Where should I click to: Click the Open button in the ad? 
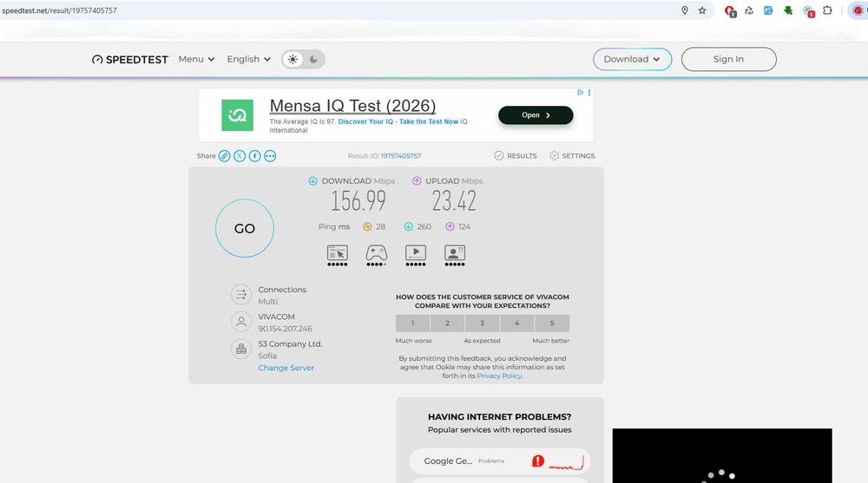(x=536, y=115)
